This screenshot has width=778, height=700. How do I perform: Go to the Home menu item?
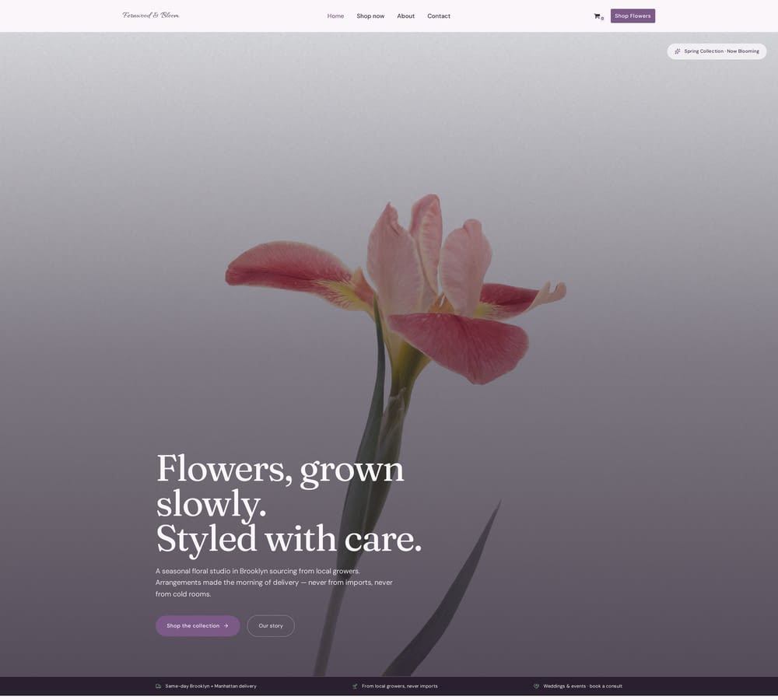pos(335,16)
